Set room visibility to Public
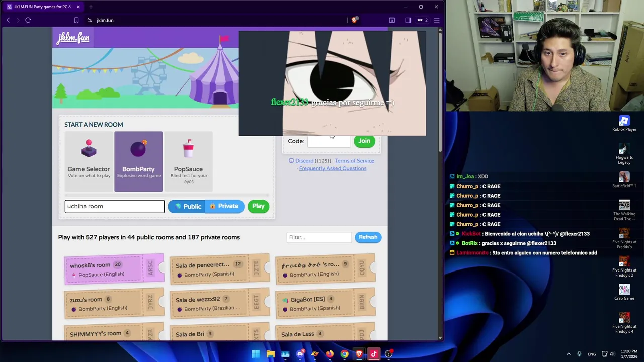 [x=187, y=206]
